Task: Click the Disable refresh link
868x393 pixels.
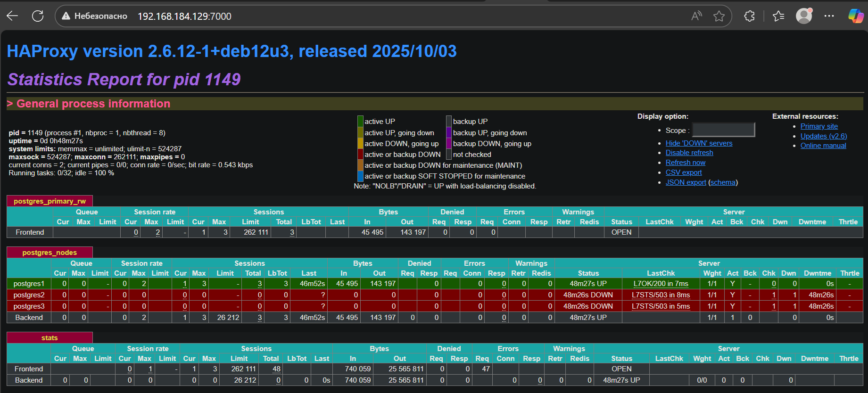Action: 689,153
